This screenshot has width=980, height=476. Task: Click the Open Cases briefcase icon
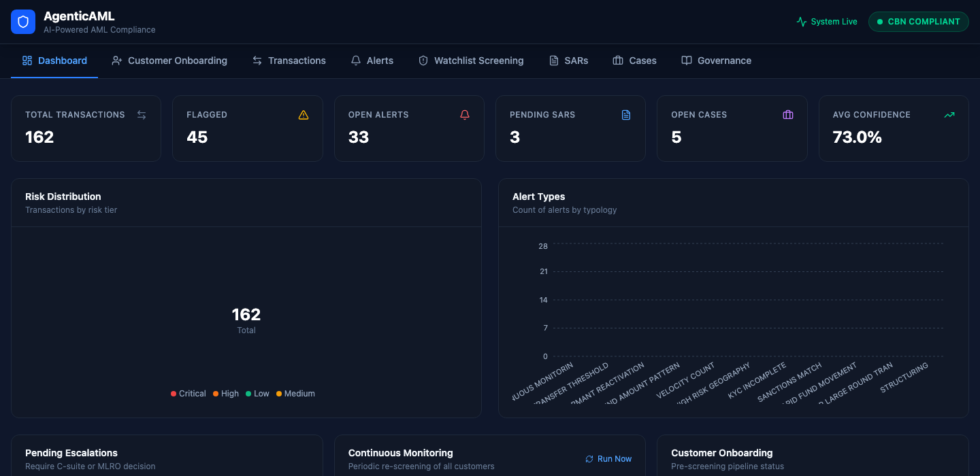click(x=788, y=115)
